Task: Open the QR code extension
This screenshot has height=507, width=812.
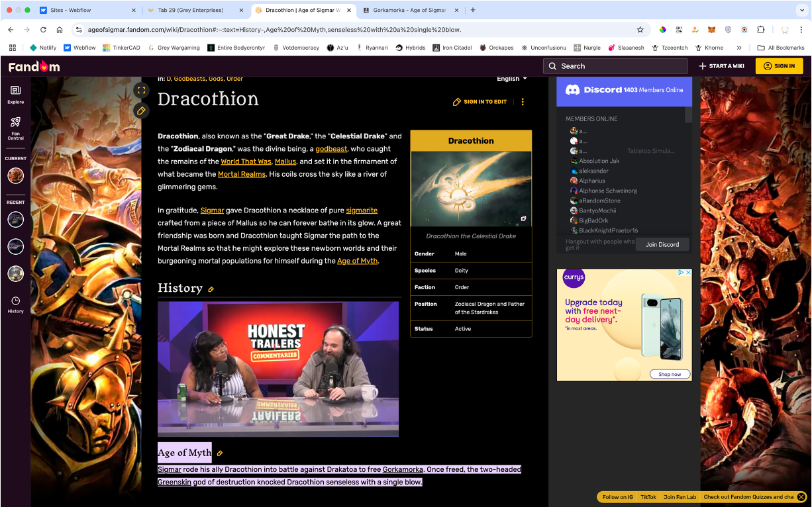Action: pyautogui.click(x=679, y=30)
